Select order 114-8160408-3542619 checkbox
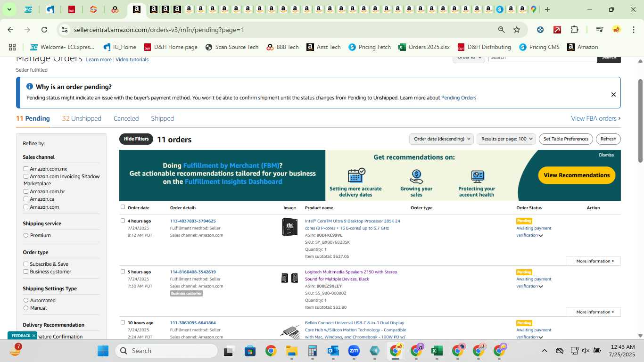Image resolution: width=644 pixels, height=362 pixels. 123,271
